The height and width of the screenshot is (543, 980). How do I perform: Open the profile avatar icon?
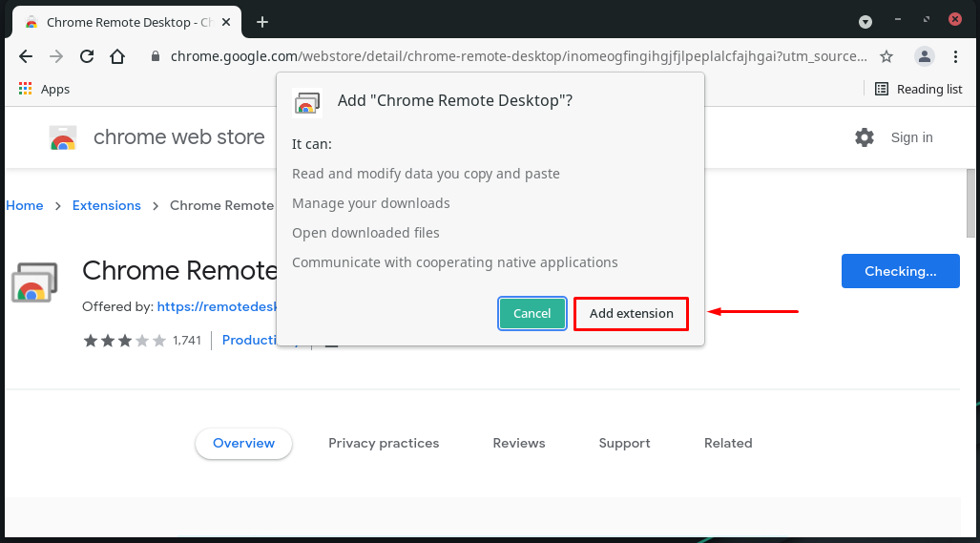[925, 56]
